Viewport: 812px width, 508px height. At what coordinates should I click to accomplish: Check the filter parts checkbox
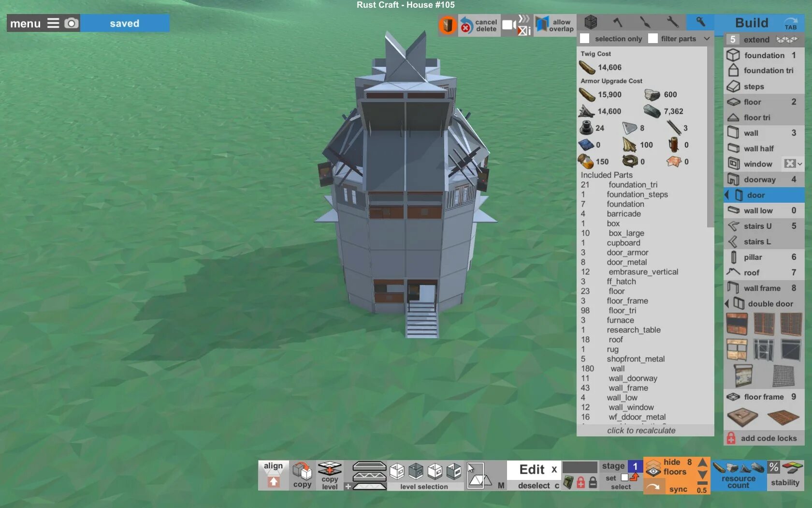pyautogui.click(x=653, y=39)
